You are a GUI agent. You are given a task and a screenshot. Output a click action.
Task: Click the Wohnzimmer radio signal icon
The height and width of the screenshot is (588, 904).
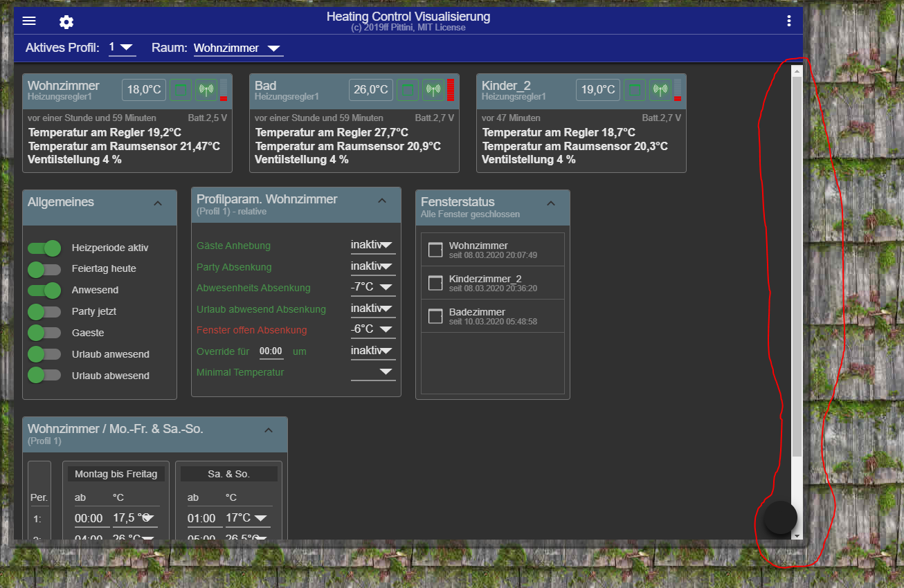coord(206,89)
